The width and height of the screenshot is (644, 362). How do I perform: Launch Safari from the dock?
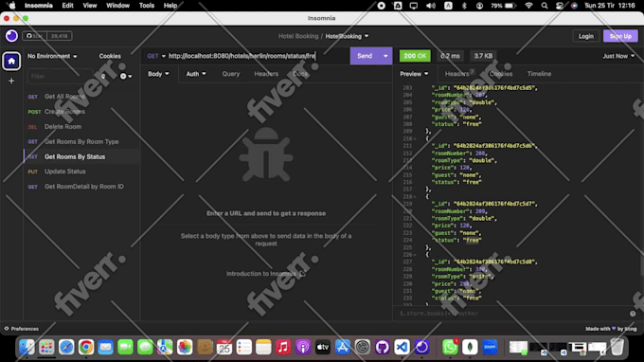click(66, 347)
